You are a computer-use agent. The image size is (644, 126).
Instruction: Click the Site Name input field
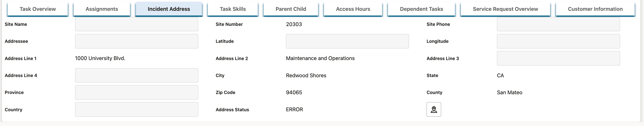click(x=136, y=24)
